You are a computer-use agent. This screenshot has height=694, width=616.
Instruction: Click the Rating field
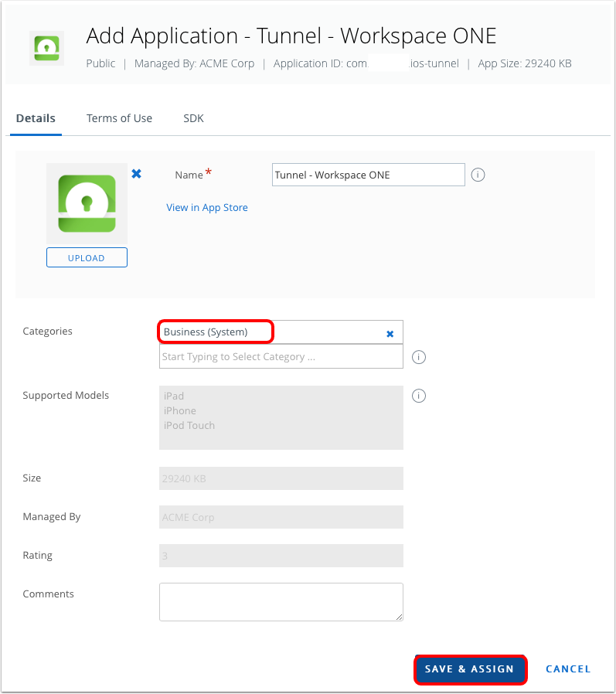pos(281,556)
